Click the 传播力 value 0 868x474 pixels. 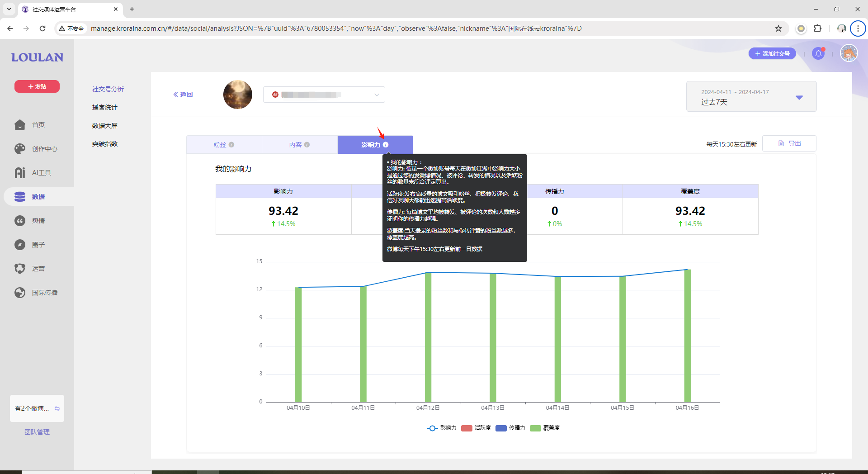[555, 211]
